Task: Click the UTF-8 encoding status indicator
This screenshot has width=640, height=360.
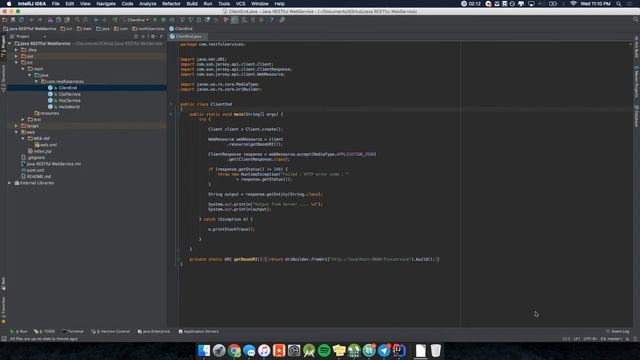Action: (590, 339)
